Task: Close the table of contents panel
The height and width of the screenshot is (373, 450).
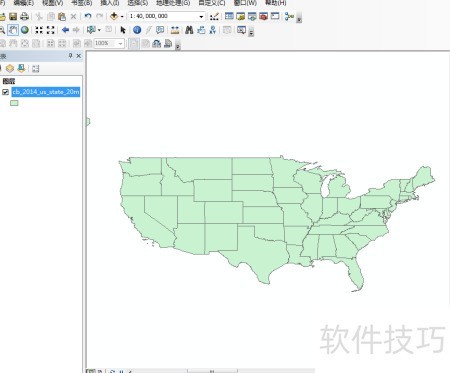Action: coord(79,56)
